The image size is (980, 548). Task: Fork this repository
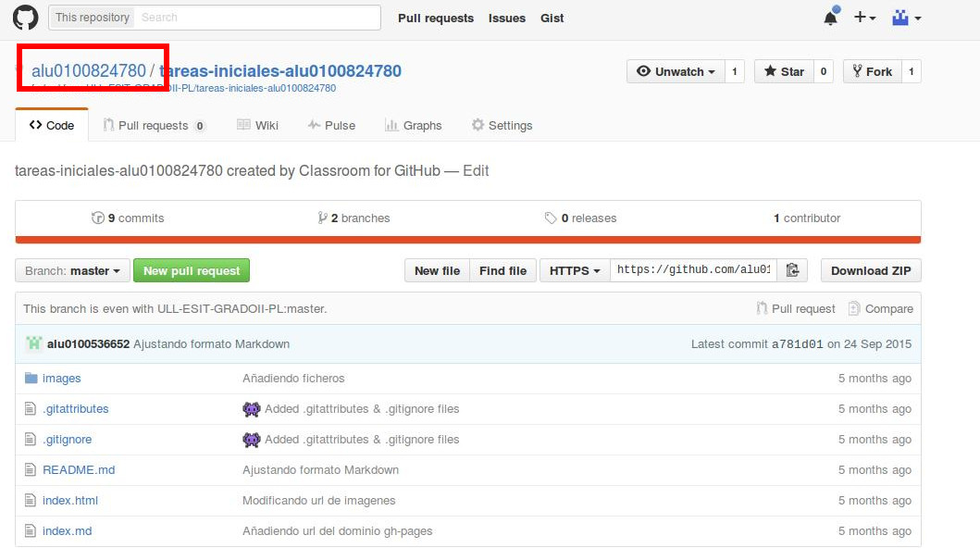(872, 71)
